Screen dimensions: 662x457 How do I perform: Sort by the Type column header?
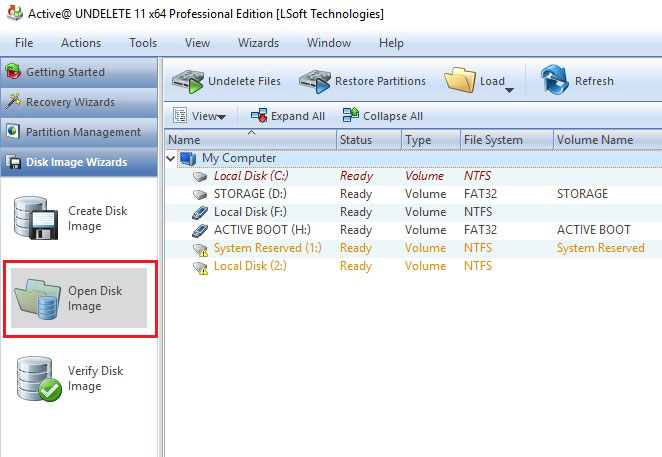point(431,140)
